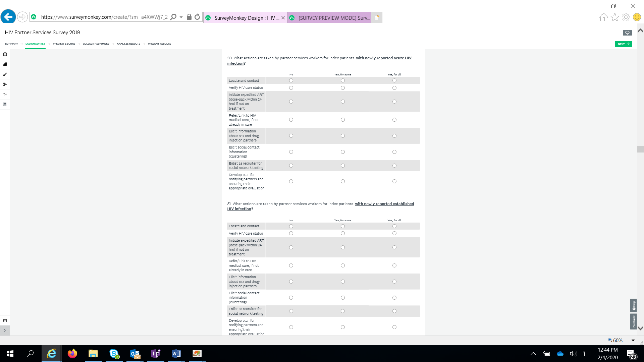
Task: Open the Themes paintbrush sidebar icon
Action: [x=5, y=74]
